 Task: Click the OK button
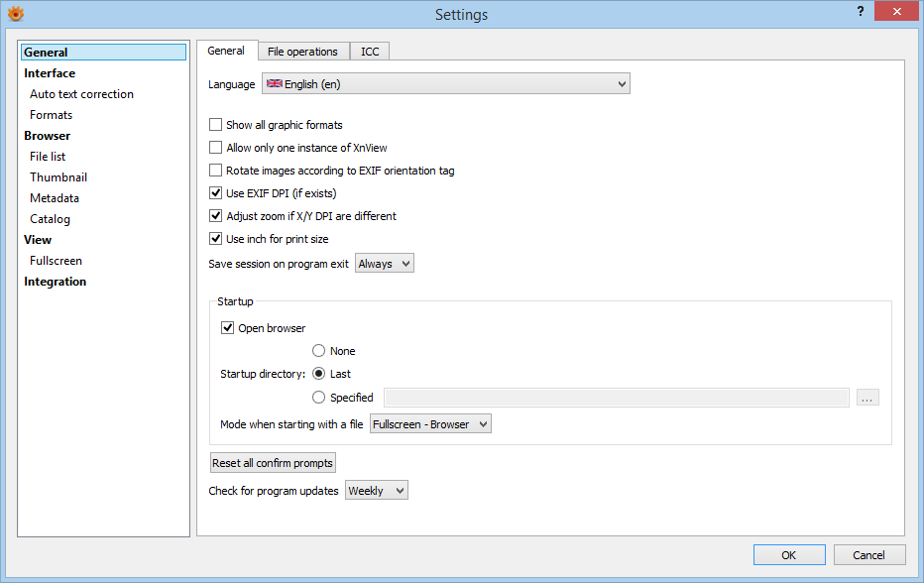tap(788, 555)
